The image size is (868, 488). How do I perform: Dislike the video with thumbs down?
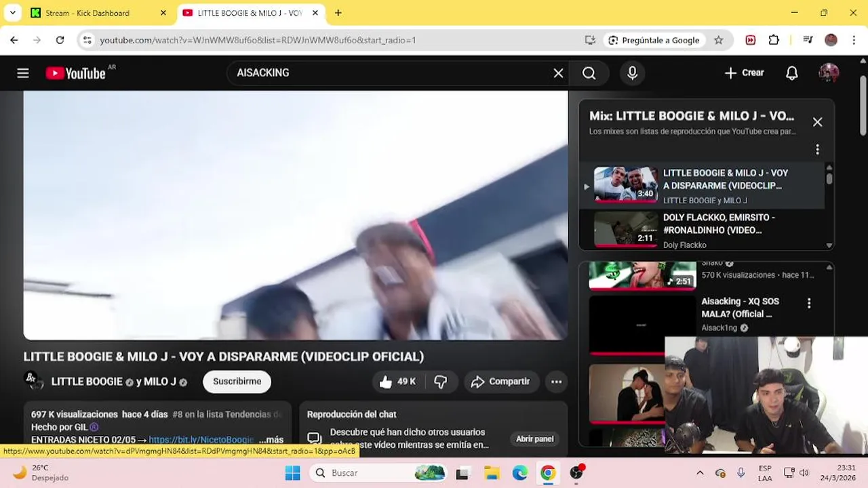(x=441, y=382)
